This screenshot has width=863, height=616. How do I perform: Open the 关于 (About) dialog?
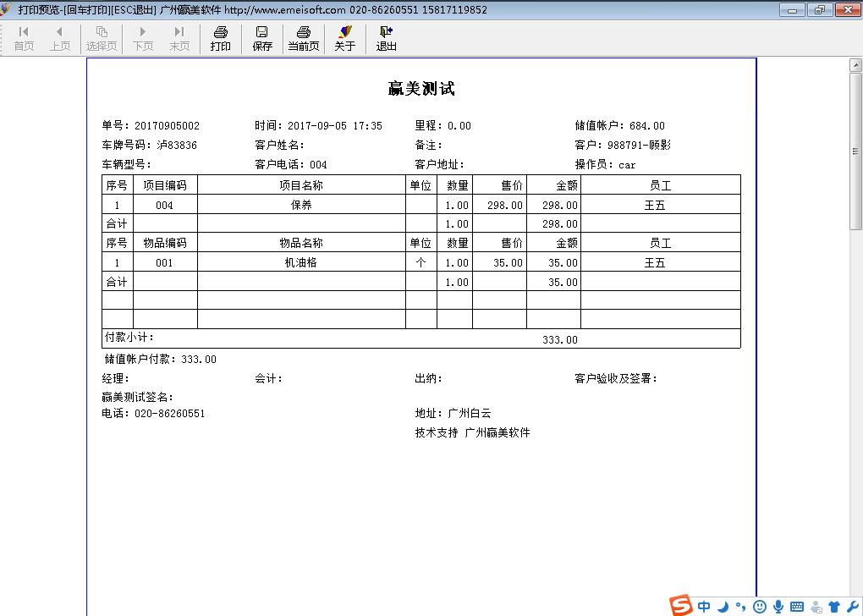[x=344, y=38]
